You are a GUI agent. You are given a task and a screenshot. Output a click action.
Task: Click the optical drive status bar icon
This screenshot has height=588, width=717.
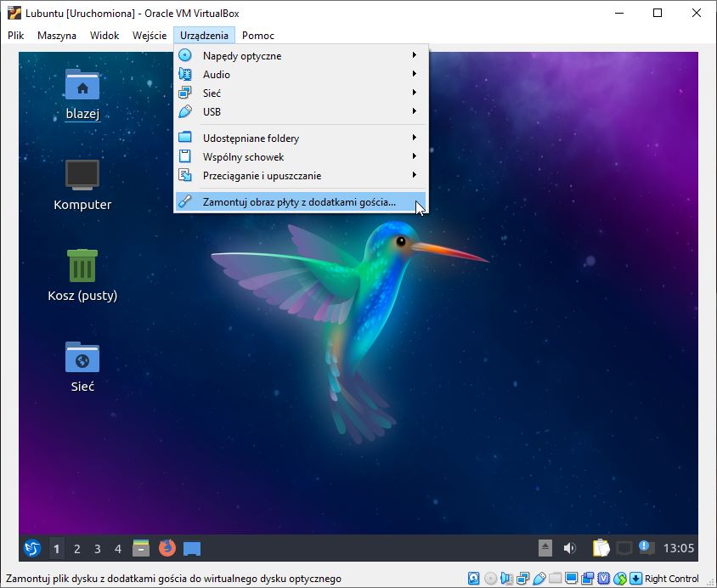(490, 579)
